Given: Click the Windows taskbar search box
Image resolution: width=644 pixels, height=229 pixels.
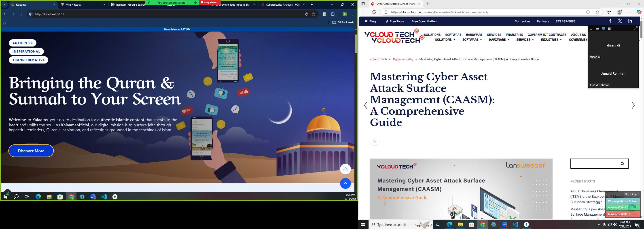Looking at the screenshot, I should click(401, 225).
